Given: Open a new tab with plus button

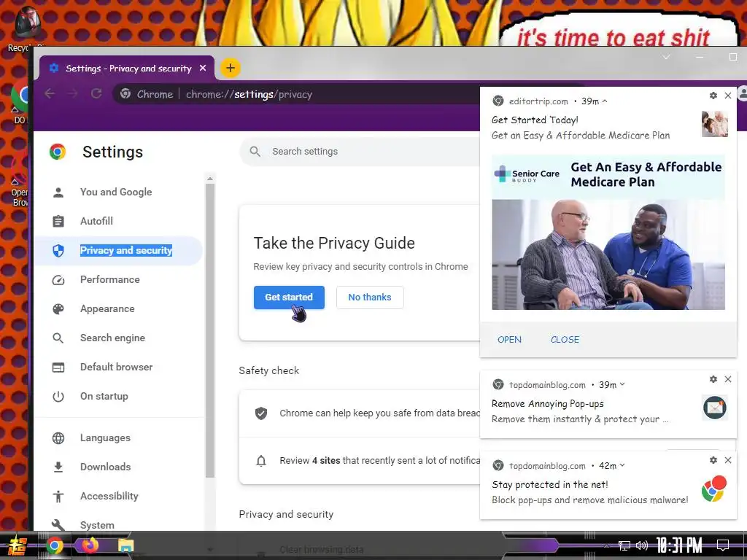Looking at the screenshot, I should tap(230, 68).
